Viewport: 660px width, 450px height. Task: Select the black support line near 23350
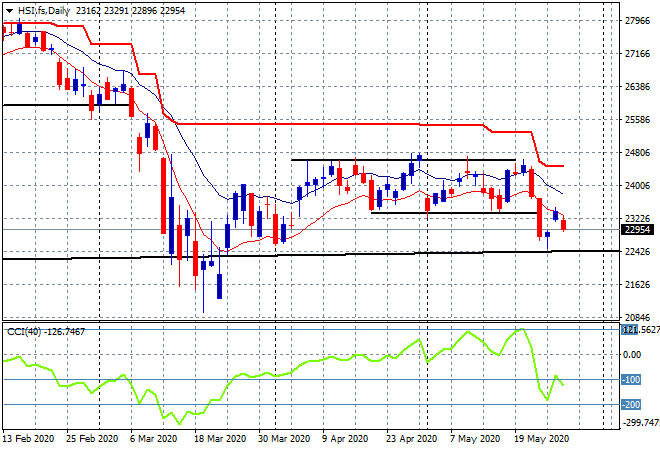coord(454,213)
